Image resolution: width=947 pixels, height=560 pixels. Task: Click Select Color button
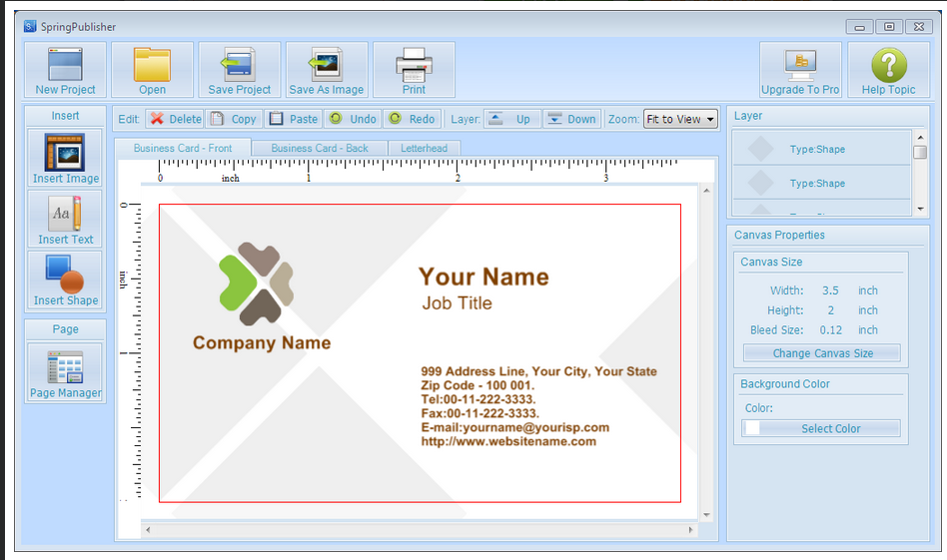click(x=822, y=428)
